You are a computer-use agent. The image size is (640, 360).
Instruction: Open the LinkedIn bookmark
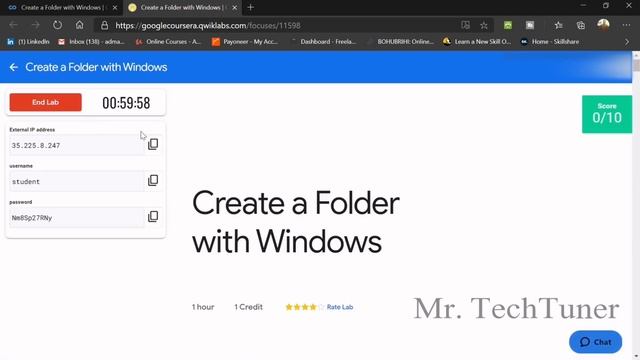[28, 42]
